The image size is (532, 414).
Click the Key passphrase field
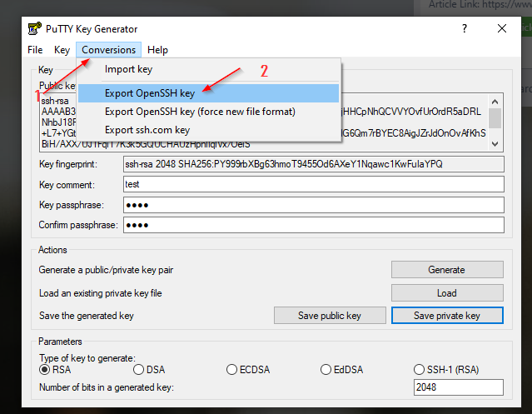pyautogui.click(x=314, y=205)
